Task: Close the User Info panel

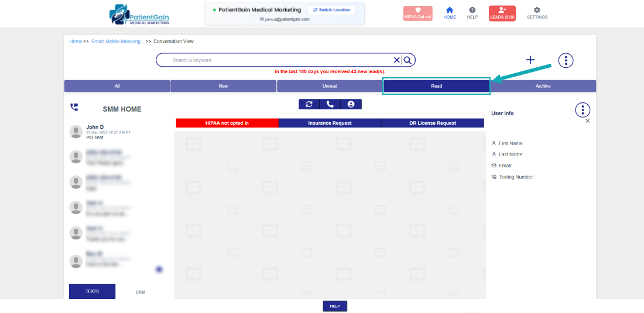Action: [x=588, y=121]
